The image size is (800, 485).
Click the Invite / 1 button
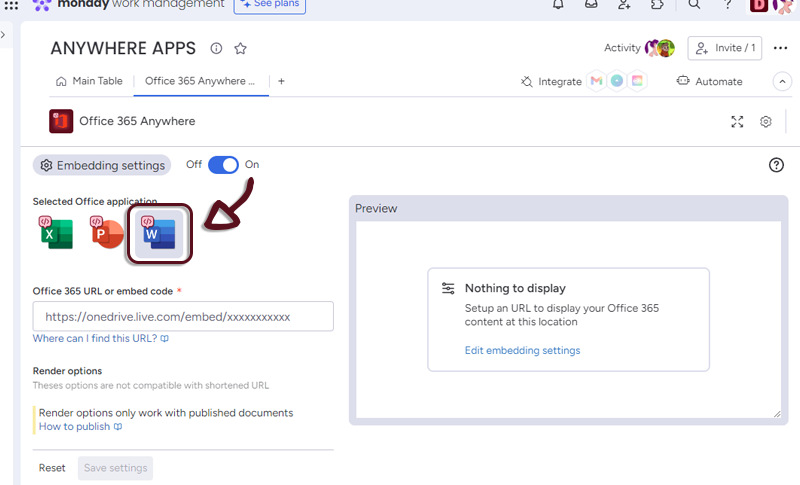(724, 48)
